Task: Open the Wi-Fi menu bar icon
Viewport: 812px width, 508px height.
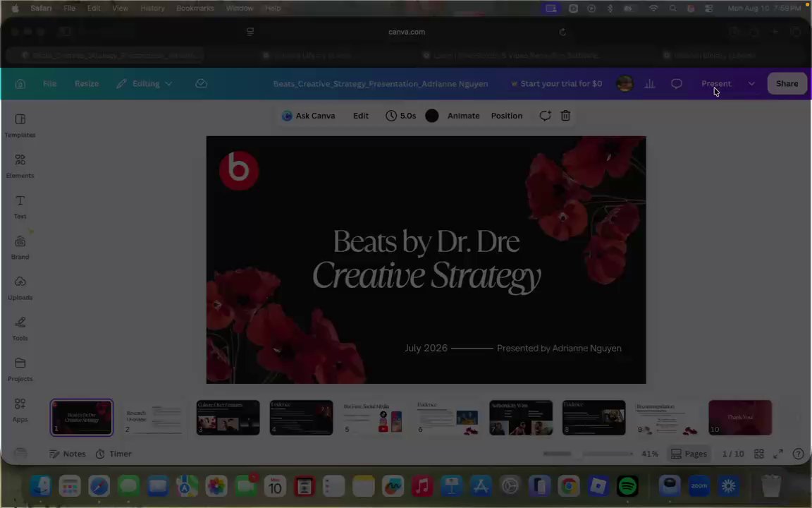Action: click(x=653, y=8)
